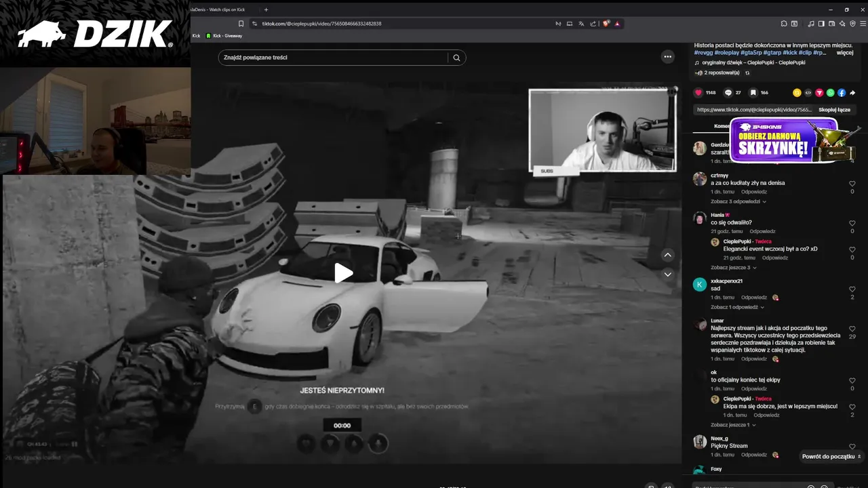868x488 pixels.
Task: Open new browser tab with plus button
Action: [266, 9]
